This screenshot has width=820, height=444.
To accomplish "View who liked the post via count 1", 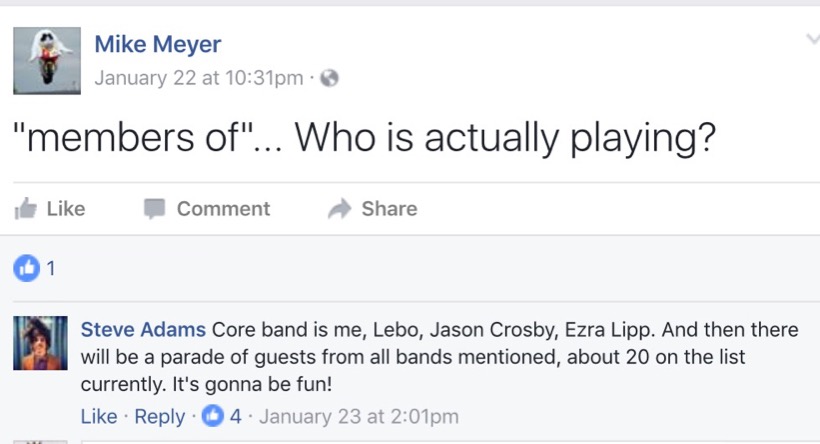I will 51,267.
